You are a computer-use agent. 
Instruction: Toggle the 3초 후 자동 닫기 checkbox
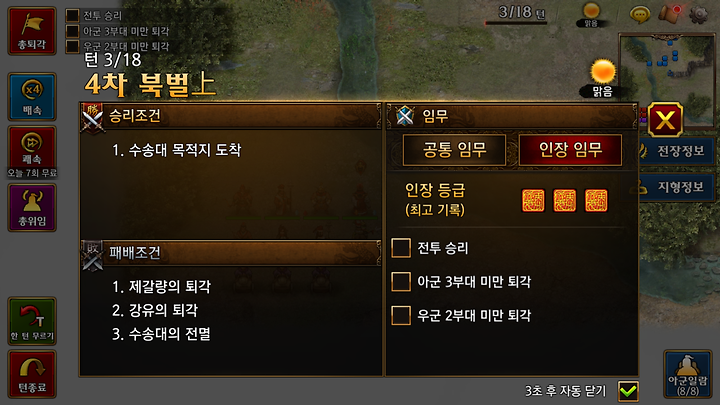point(628,391)
